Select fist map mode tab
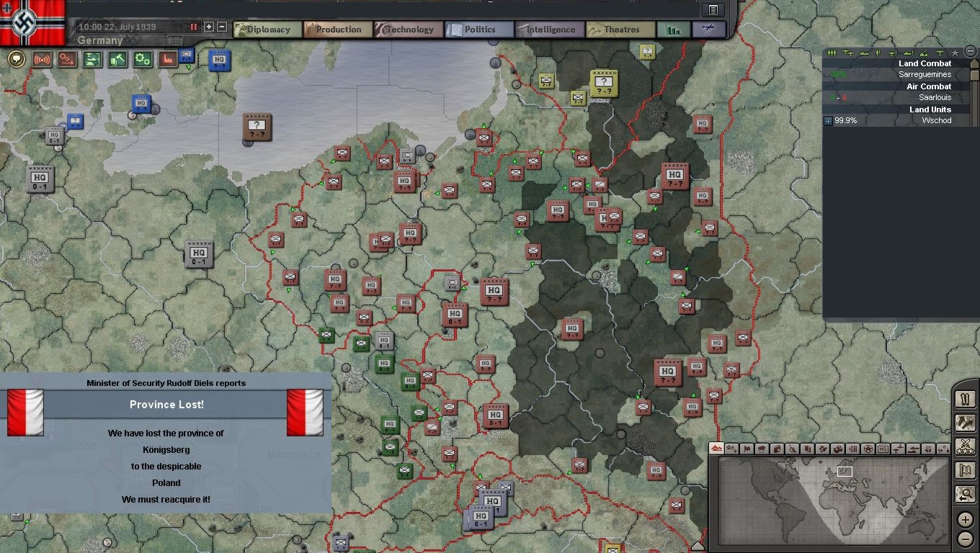 pos(928,449)
